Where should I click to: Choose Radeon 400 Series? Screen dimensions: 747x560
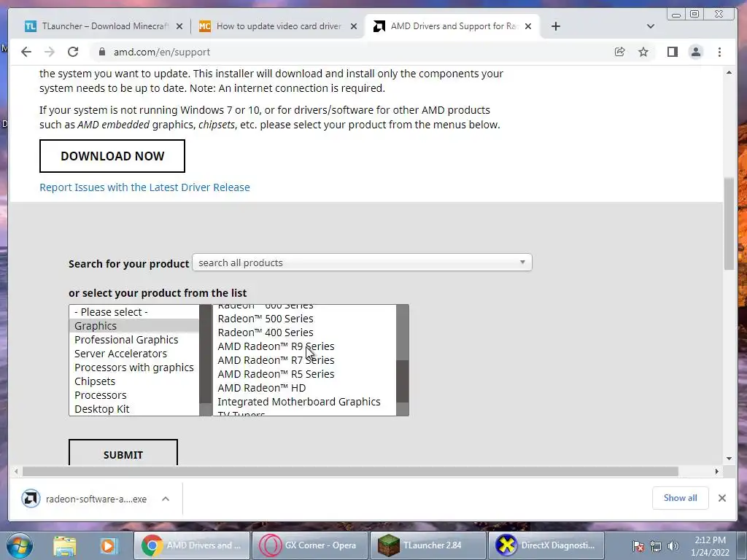click(305, 332)
